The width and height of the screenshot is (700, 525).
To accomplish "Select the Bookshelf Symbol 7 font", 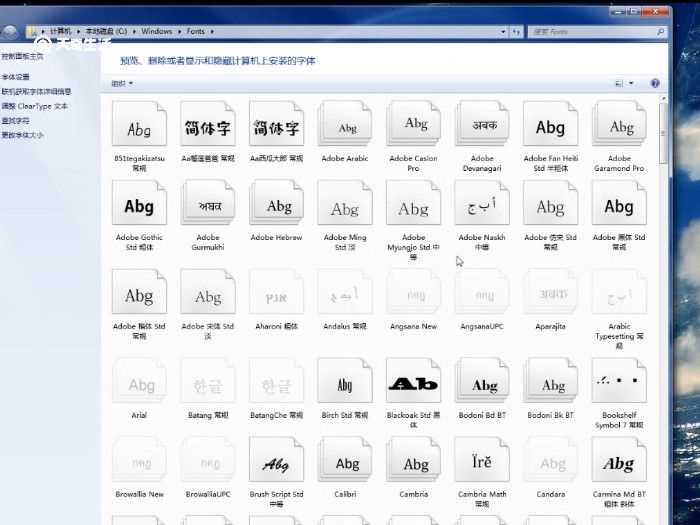I will [x=619, y=381].
